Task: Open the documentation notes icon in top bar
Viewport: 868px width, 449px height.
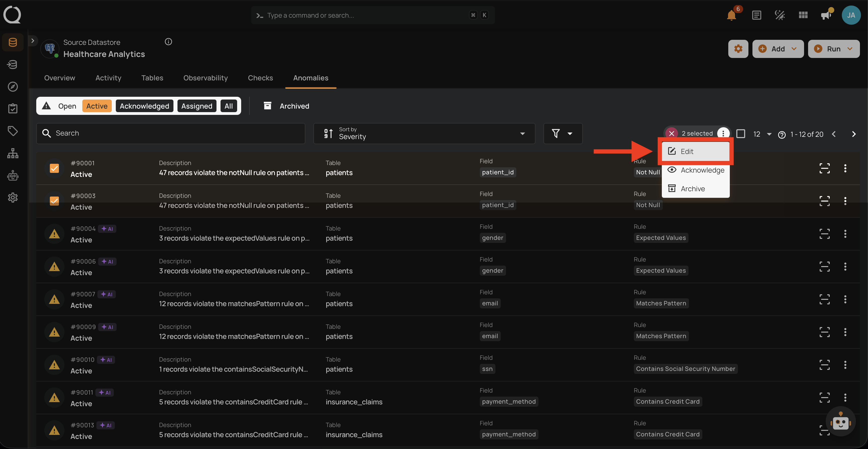Action: click(x=756, y=15)
